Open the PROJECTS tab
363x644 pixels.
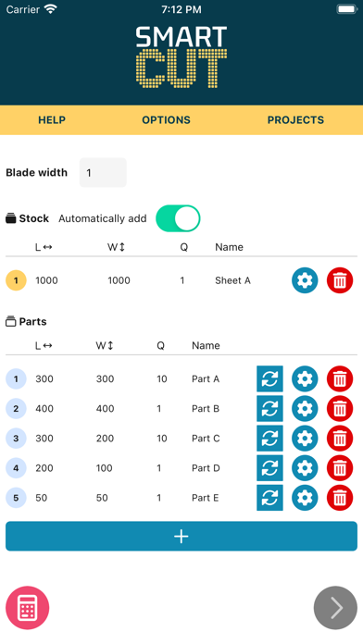coord(295,120)
